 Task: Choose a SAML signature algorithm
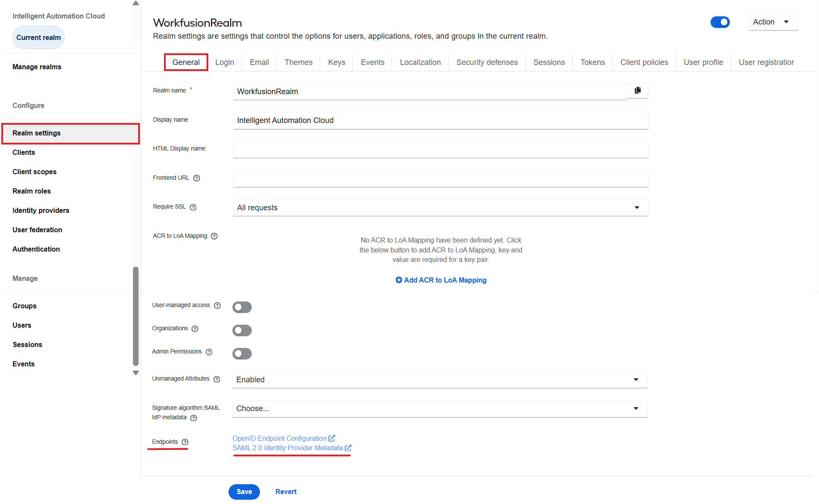(440, 409)
